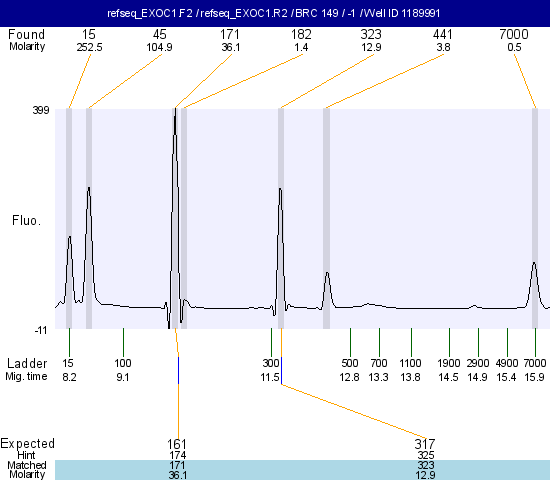This screenshot has height=480, width=550.
Task: Click the ladder 500 marker label
Action: coord(350,363)
